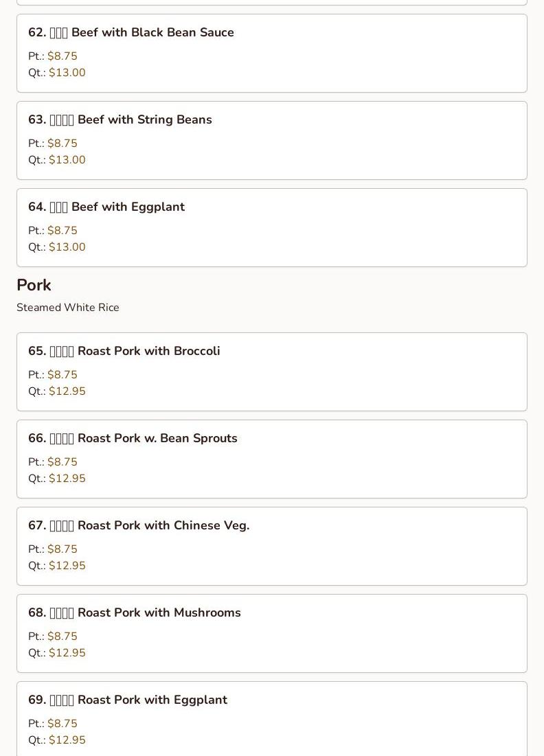
Task: Open item 62 Beef with Black Bean Sauce
Action: click(x=131, y=32)
